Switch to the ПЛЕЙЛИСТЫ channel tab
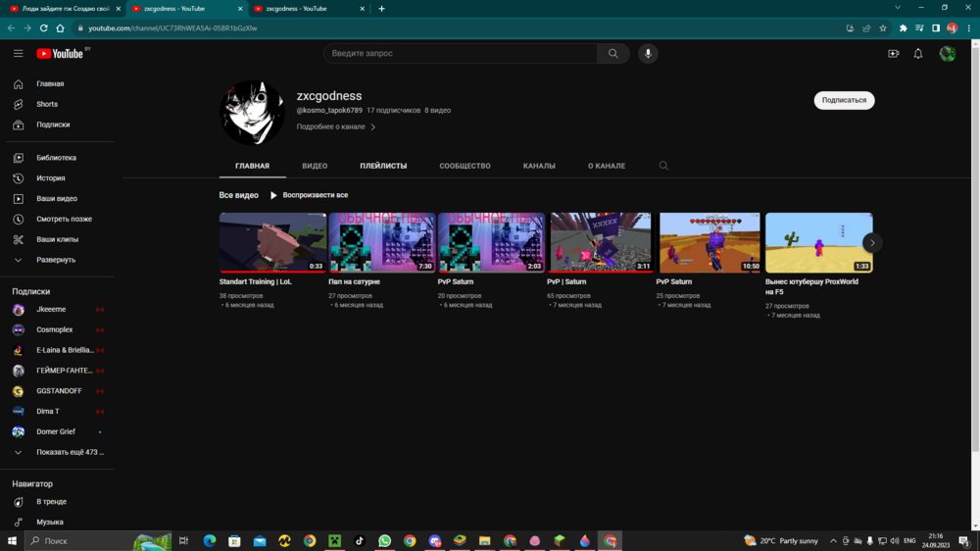 383,166
